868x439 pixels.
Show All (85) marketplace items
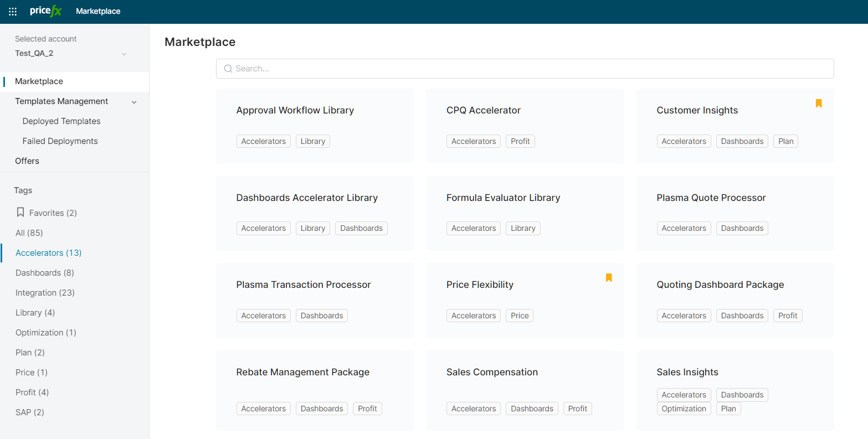29,233
